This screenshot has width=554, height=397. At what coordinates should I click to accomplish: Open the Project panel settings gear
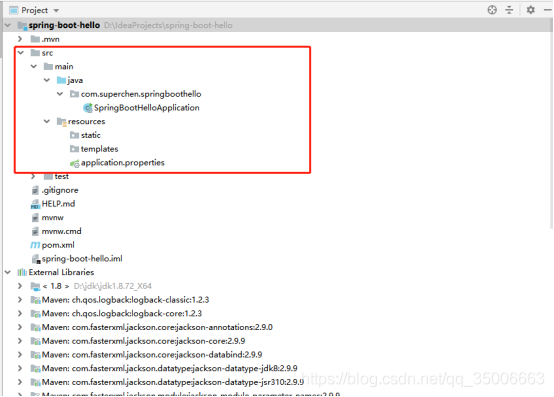(530, 10)
